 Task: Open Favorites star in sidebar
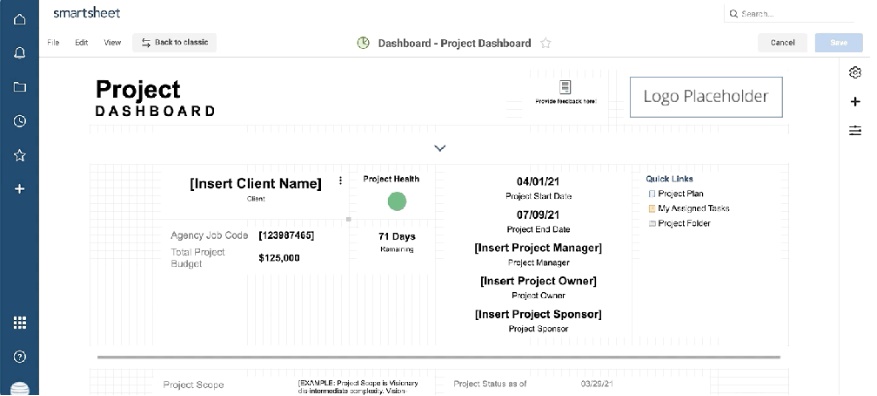coord(20,155)
